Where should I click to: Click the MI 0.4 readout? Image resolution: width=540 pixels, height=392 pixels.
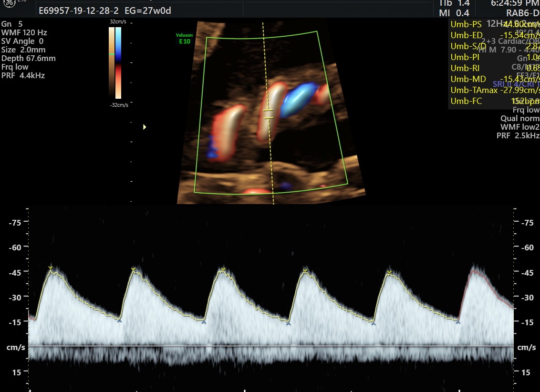(x=454, y=13)
